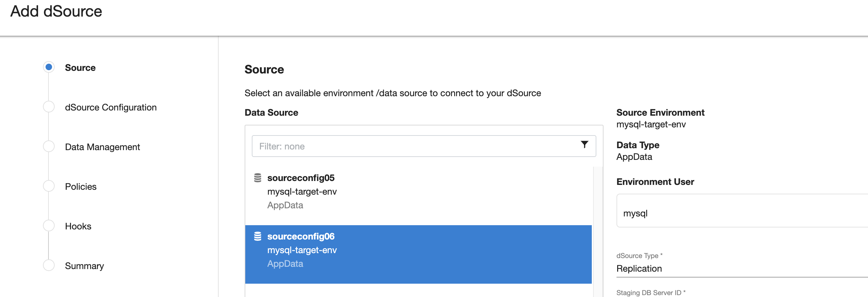Select the Source step radio circle
This screenshot has height=297, width=868.
(x=49, y=67)
